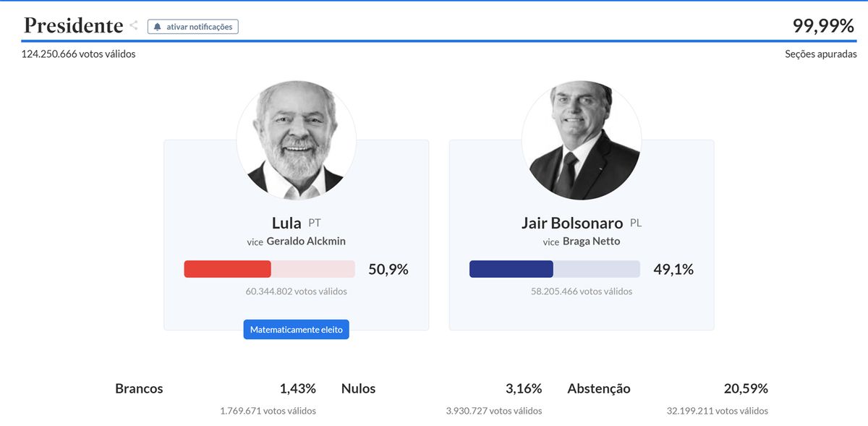Select the Matematicamente eleito badge
868x426 pixels.
[x=297, y=329]
